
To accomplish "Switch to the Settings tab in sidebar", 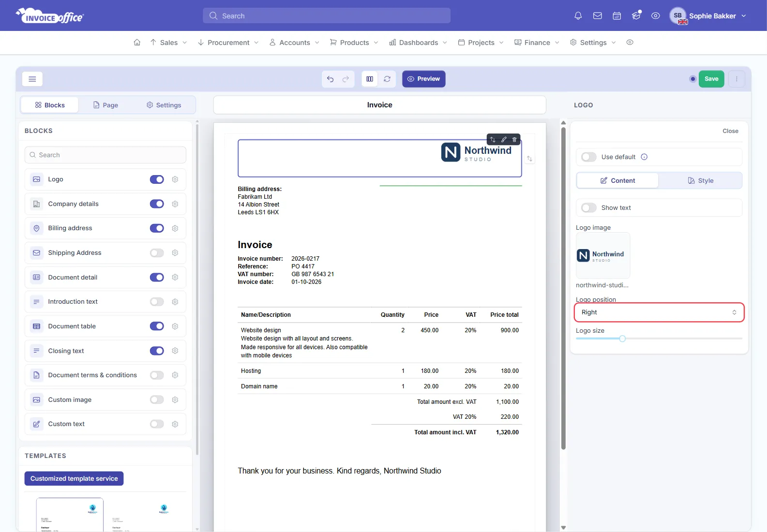I will click(x=164, y=105).
